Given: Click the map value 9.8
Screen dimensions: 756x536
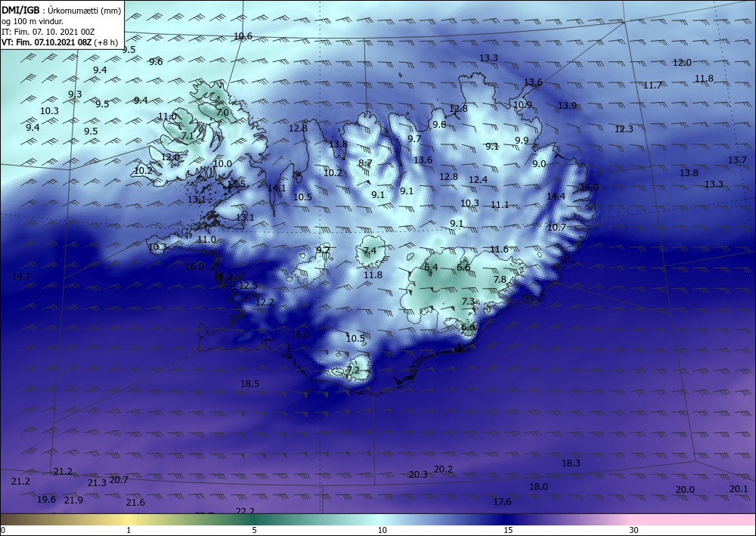Looking at the screenshot, I should (439, 125).
